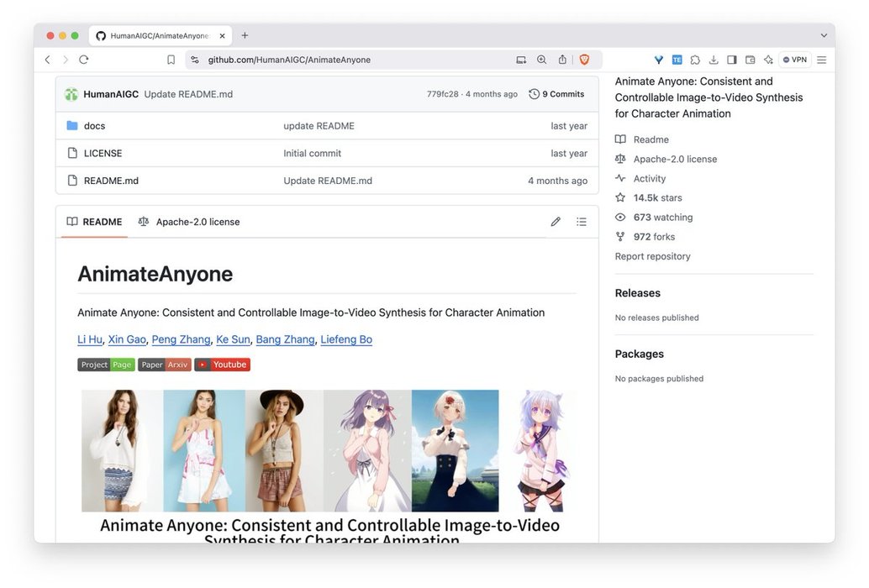View 972 forks list
The height and width of the screenshot is (588, 869).
pyautogui.click(x=654, y=236)
